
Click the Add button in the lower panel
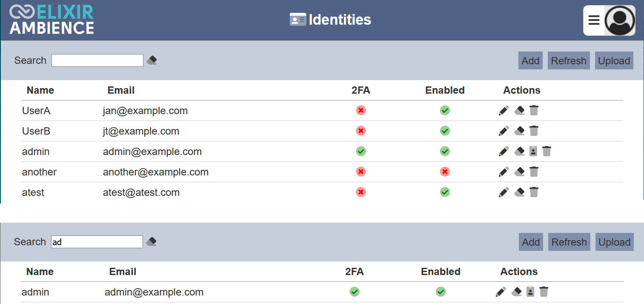pos(531,242)
